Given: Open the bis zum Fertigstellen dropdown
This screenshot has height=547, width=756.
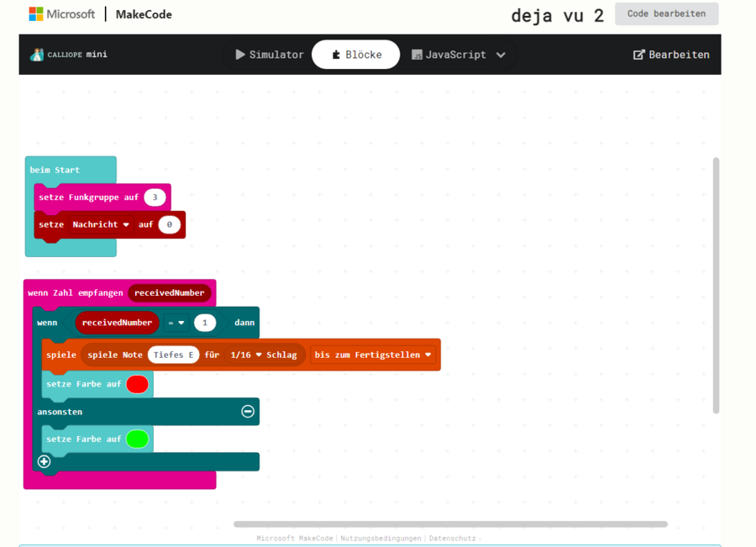Looking at the screenshot, I should click(x=373, y=355).
